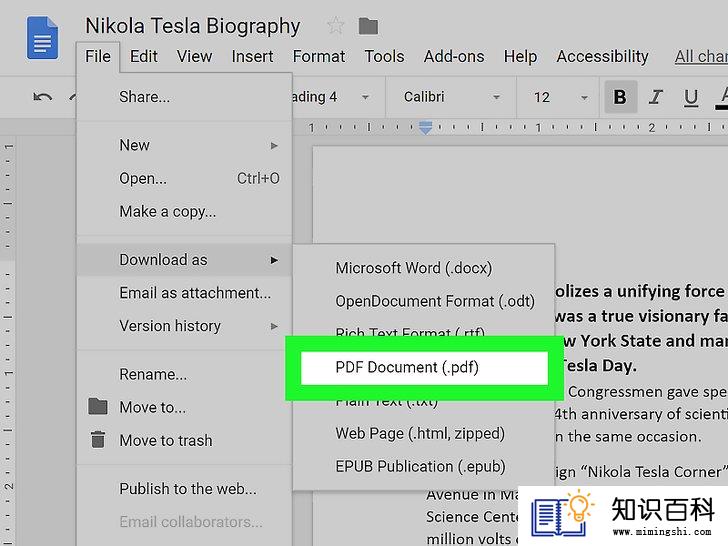Viewport: 728px width, 546px height.
Task: Click the Google Docs home icon
Action: tap(42, 38)
